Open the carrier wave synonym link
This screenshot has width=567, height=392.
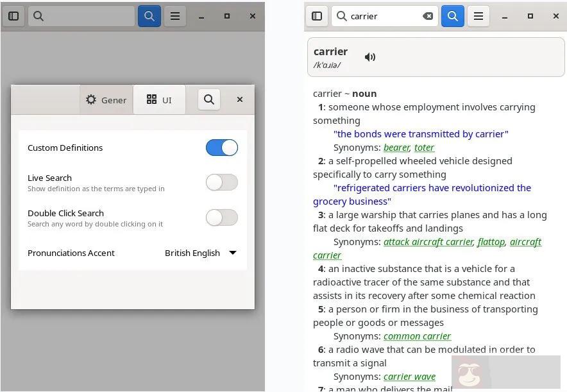click(410, 376)
